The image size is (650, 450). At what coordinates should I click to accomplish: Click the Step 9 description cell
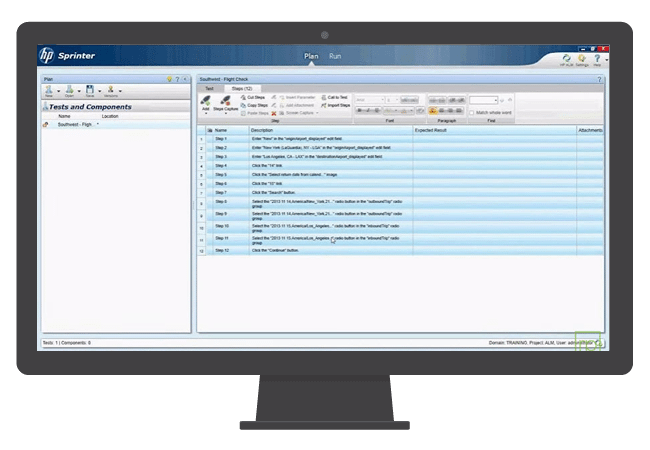tap(331, 215)
